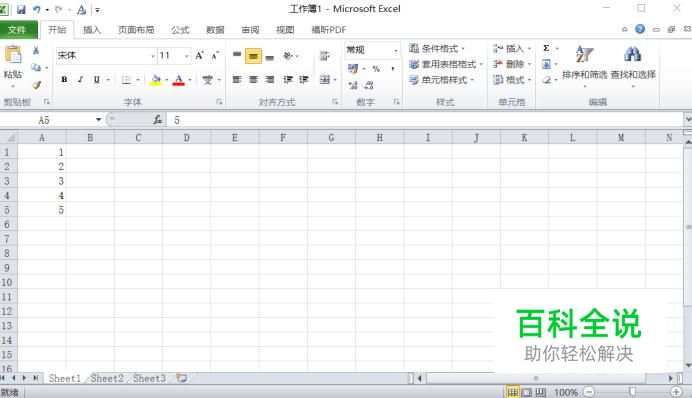
Task: Expand the Insert (插入) cells dropdown
Action: point(530,49)
